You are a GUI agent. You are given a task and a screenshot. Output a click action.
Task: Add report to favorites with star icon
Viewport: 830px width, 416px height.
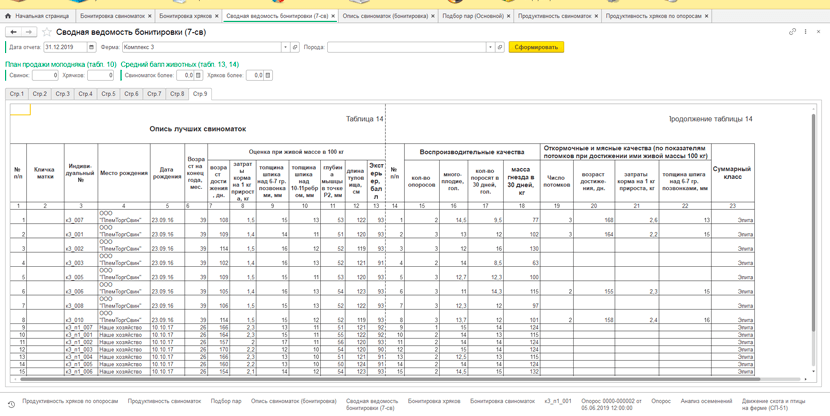[x=47, y=32]
